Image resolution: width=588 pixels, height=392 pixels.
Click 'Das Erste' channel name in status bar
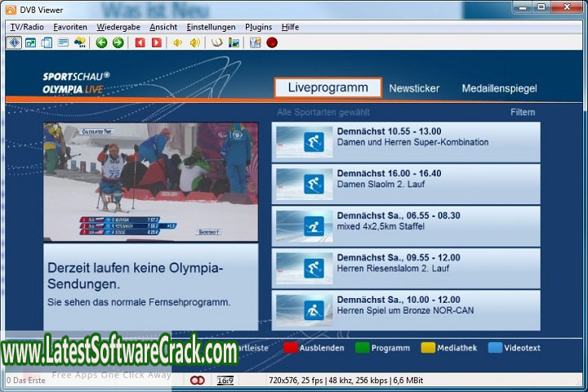coord(29,381)
